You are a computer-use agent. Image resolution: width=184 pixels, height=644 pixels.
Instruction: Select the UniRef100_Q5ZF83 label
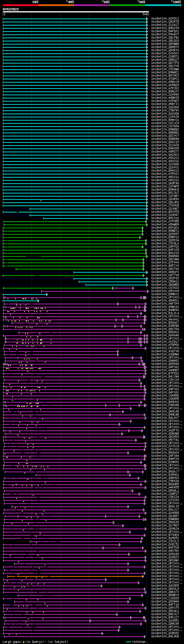pos(165,278)
